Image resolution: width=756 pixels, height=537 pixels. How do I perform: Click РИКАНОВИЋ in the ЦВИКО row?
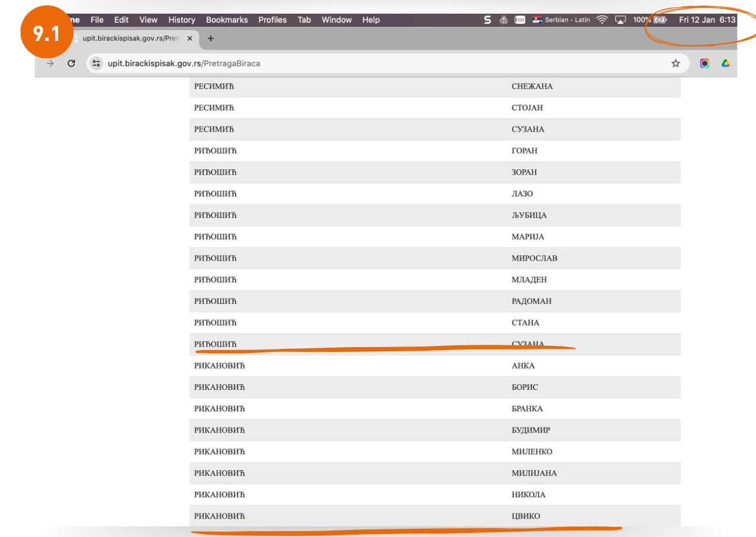tap(220, 516)
